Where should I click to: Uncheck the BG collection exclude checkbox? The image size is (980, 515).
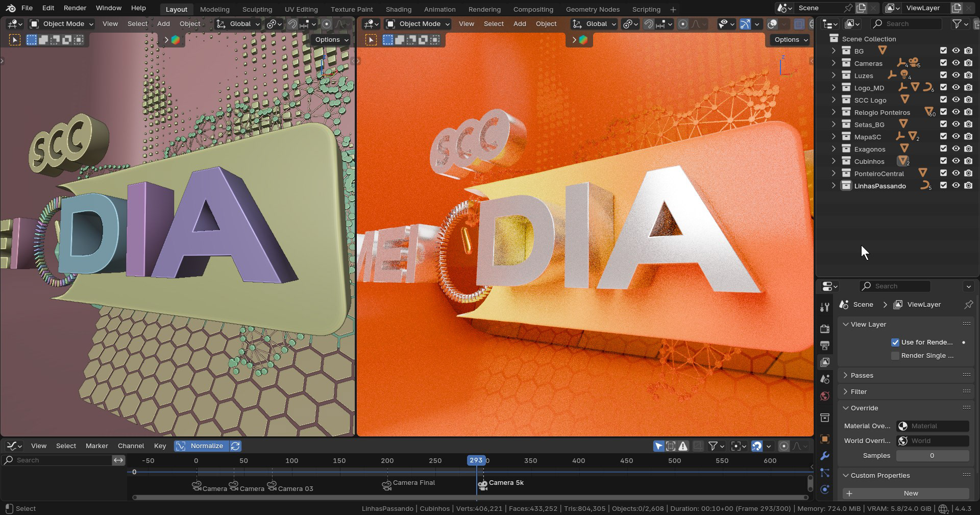[x=943, y=51]
